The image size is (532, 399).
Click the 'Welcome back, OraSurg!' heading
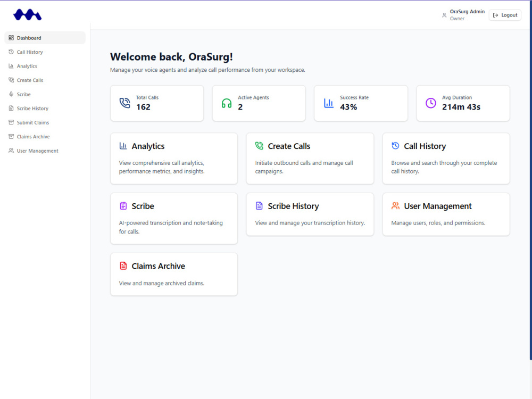171,57
